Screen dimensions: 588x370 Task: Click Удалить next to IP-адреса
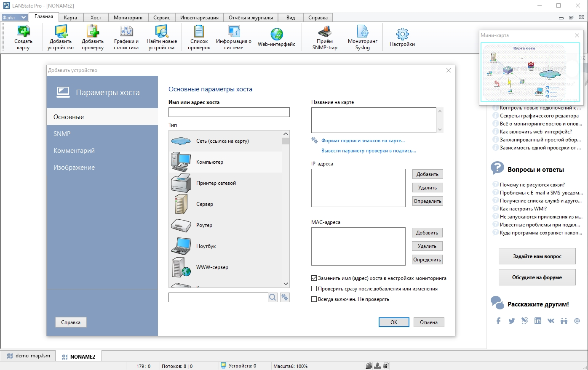(x=428, y=188)
